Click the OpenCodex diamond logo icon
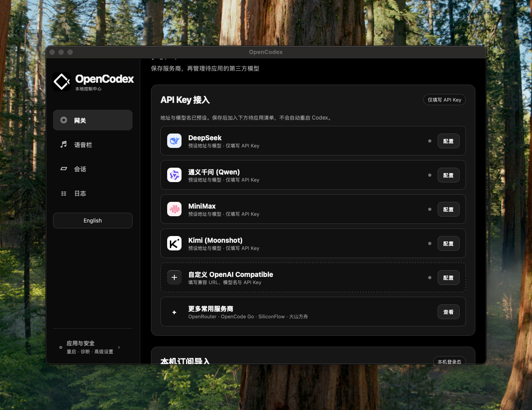 pyautogui.click(x=62, y=81)
